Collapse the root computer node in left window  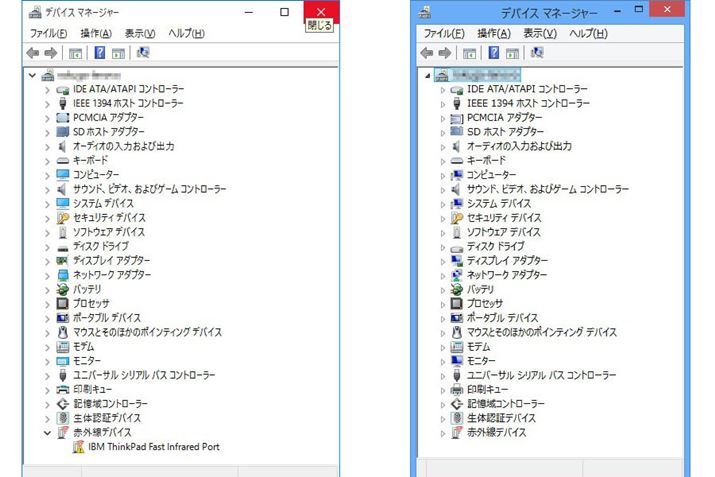[x=33, y=75]
